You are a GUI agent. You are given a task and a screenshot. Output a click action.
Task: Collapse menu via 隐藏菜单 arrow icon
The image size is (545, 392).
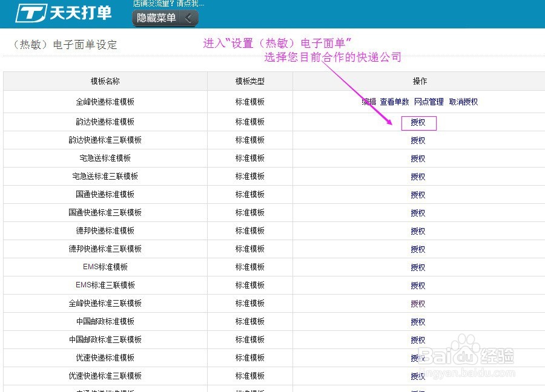[x=188, y=18]
